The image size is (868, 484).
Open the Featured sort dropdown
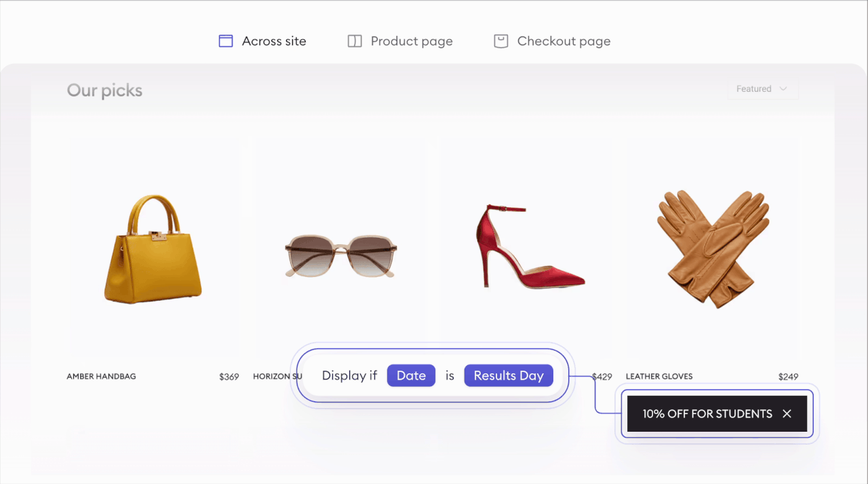tap(763, 89)
